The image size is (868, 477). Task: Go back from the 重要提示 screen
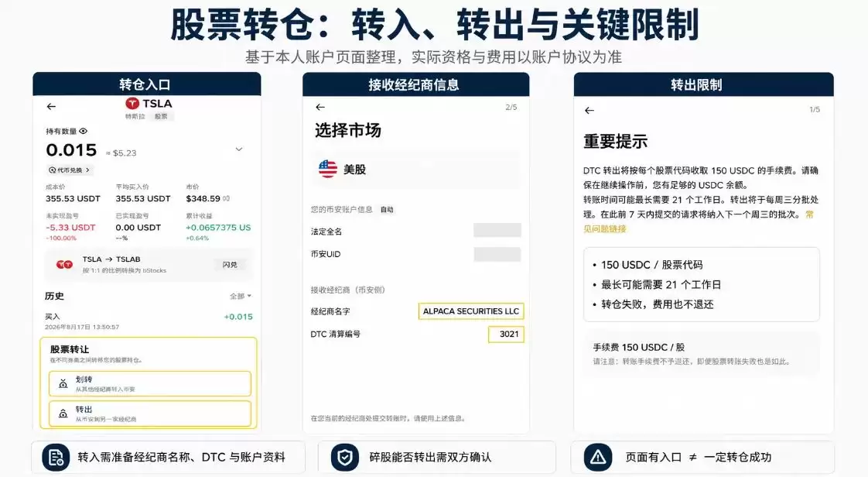(589, 111)
